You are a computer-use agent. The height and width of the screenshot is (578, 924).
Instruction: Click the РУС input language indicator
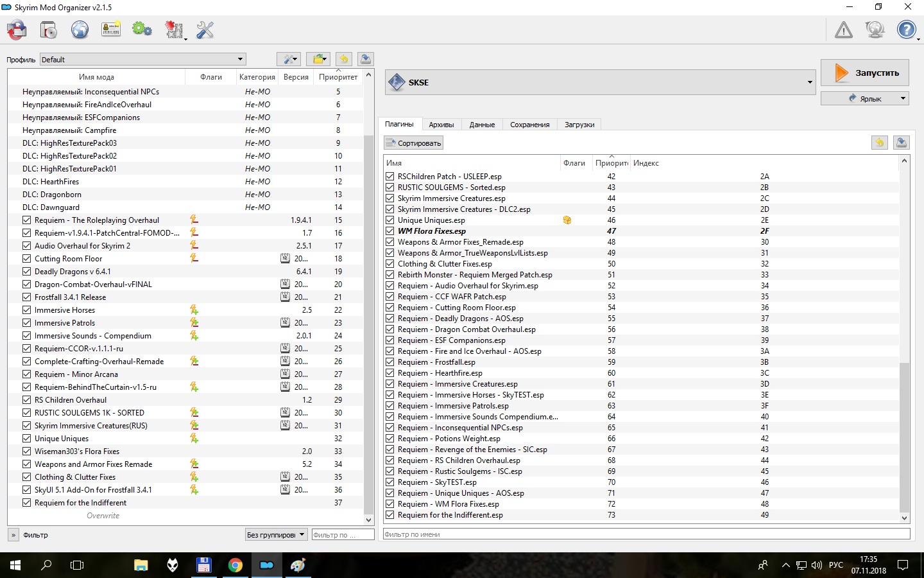coord(836,565)
